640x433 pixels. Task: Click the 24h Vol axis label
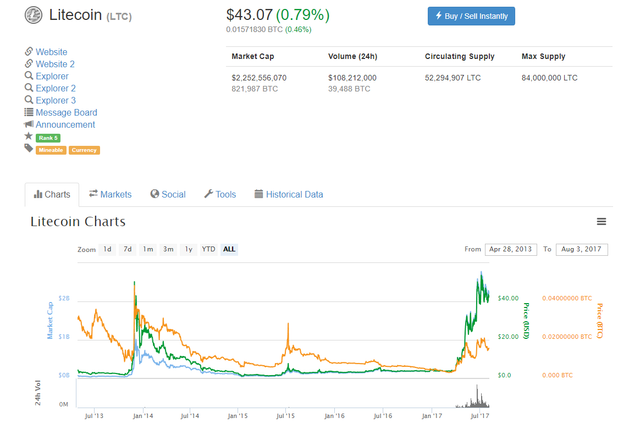[x=38, y=393]
